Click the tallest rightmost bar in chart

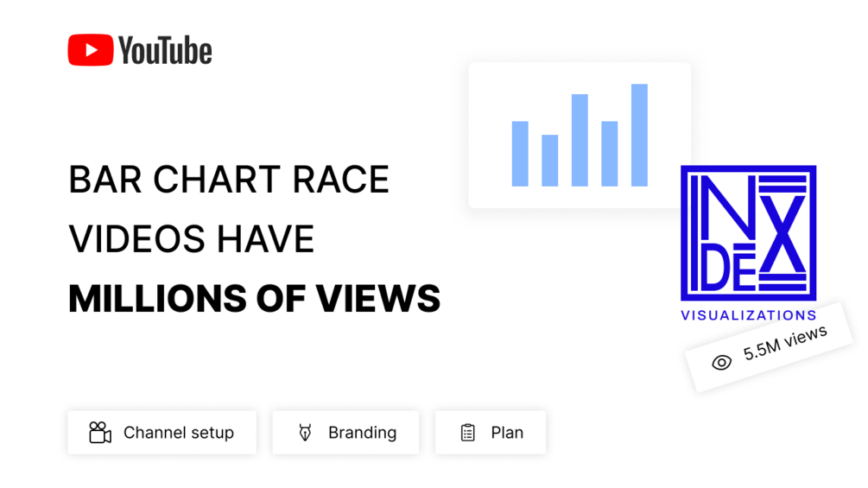[639, 135]
